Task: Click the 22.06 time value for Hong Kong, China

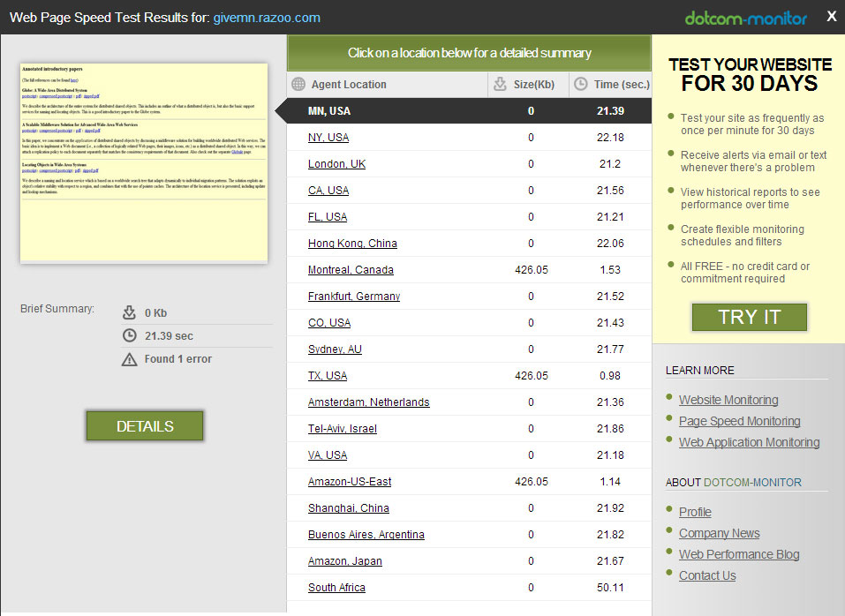Action: click(x=610, y=243)
